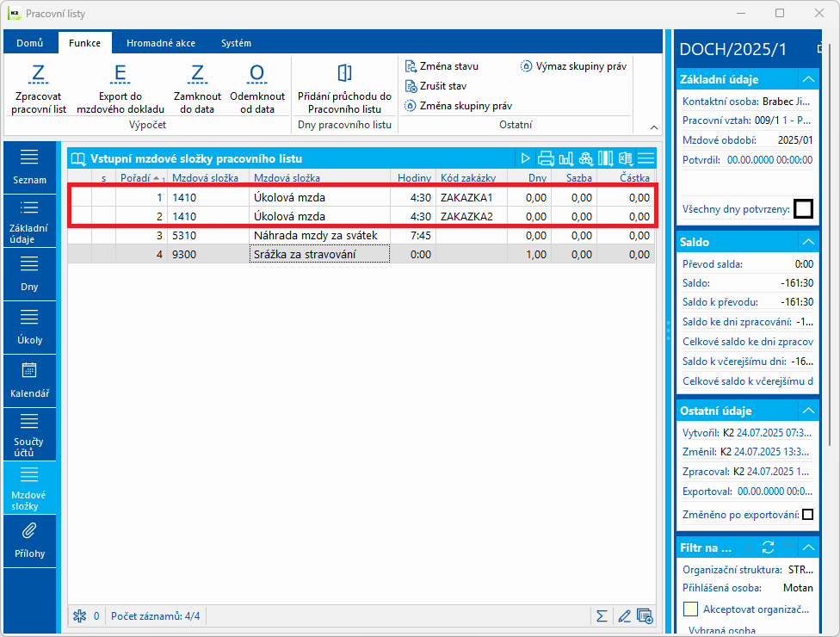
Task: Click Export do mzdového dokladu
Action: (120, 88)
